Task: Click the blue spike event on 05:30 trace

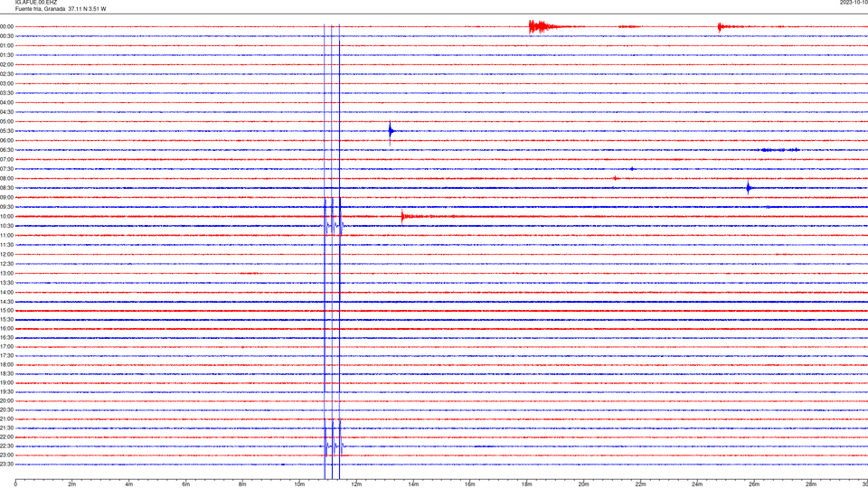Action: coord(391,132)
